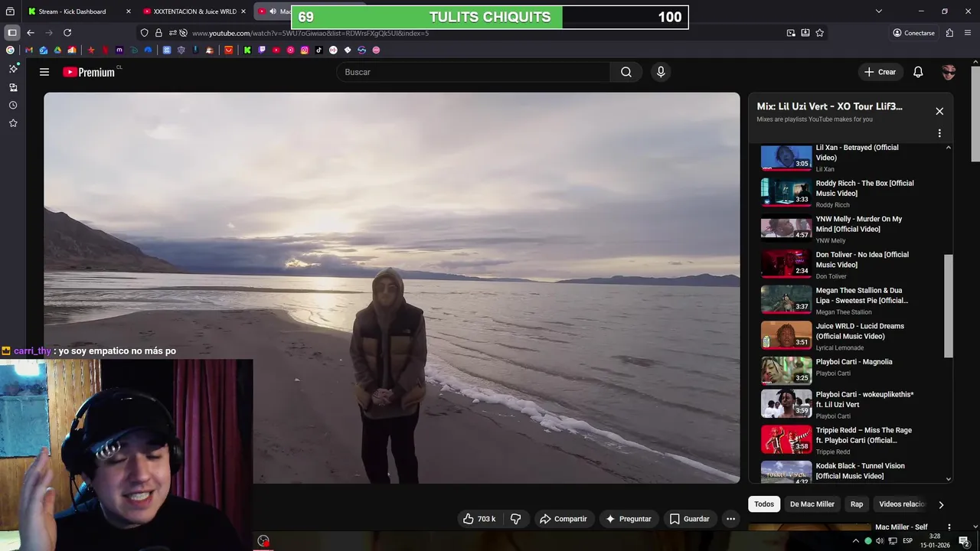The width and height of the screenshot is (980, 551).
Task: Go back with browser back arrow
Action: (x=31, y=33)
